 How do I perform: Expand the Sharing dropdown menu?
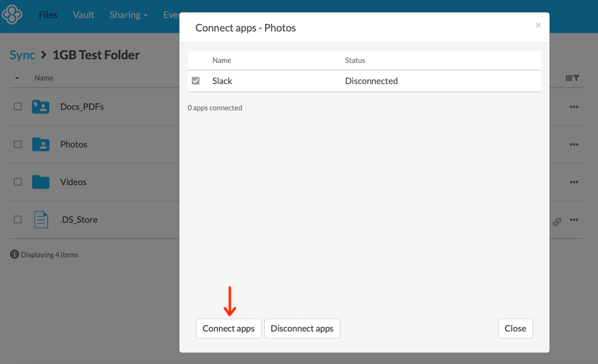129,15
